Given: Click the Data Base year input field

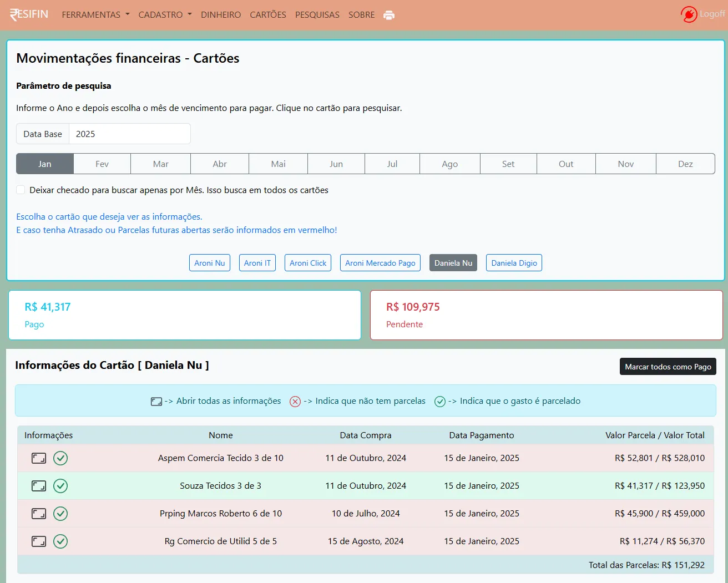Looking at the screenshot, I should [x=129, y=134].
